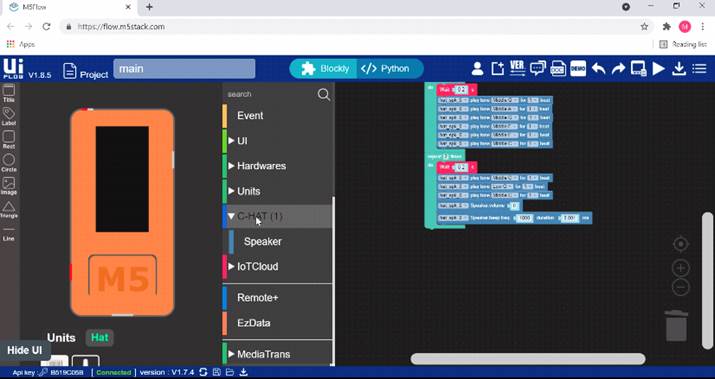715x379 pixels.
Task: Open the Apps bookmarks shortcut
Action: coord(21,44)
